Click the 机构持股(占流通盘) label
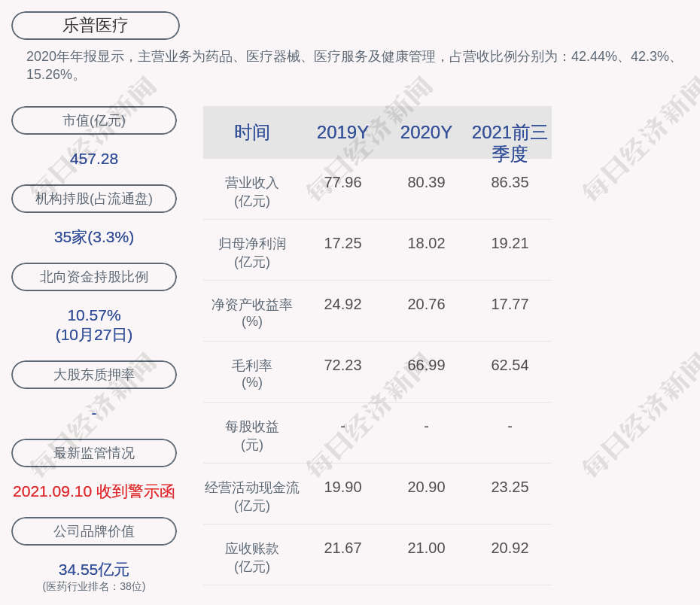This screenshot has height=605, width=700. point(94,199)
